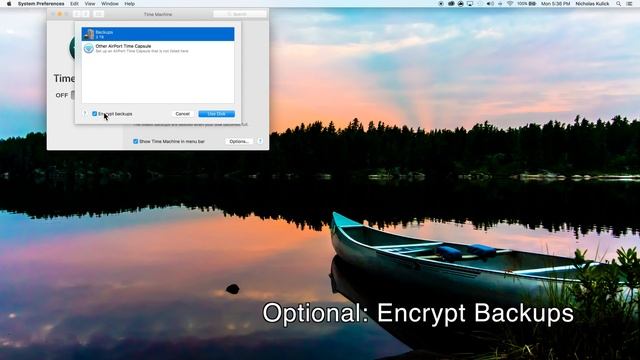Open the View menu
The height and width of the screenshot is (360, 640).
[90, 4]
